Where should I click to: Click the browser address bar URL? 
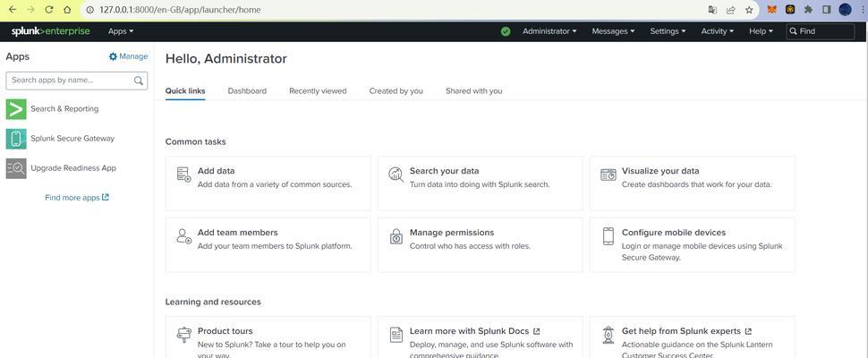pyautogui.click(x=181, y=10)
